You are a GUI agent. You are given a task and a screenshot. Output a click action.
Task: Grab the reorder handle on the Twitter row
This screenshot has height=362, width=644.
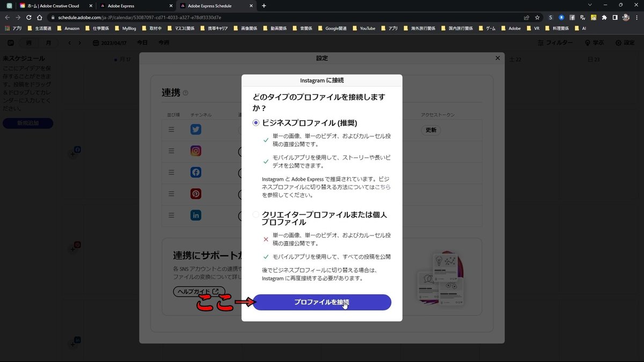pyautogui.click(x=172, y=130)
